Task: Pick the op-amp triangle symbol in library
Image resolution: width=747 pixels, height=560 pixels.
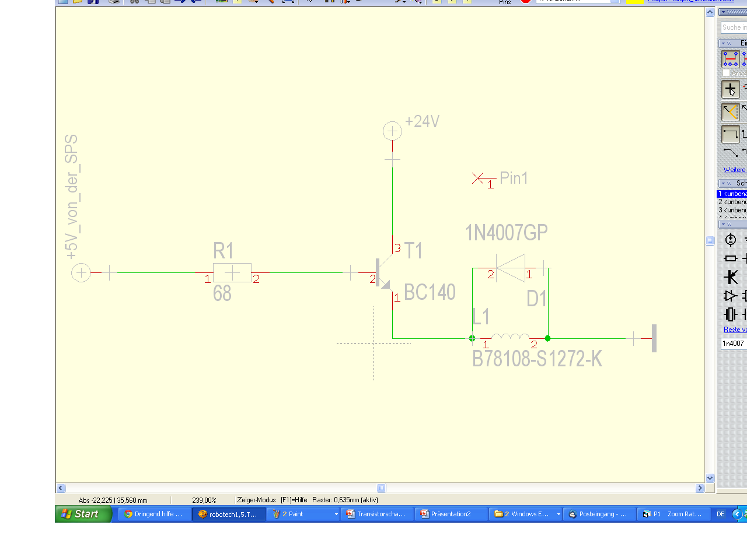Action: point(731,296)
